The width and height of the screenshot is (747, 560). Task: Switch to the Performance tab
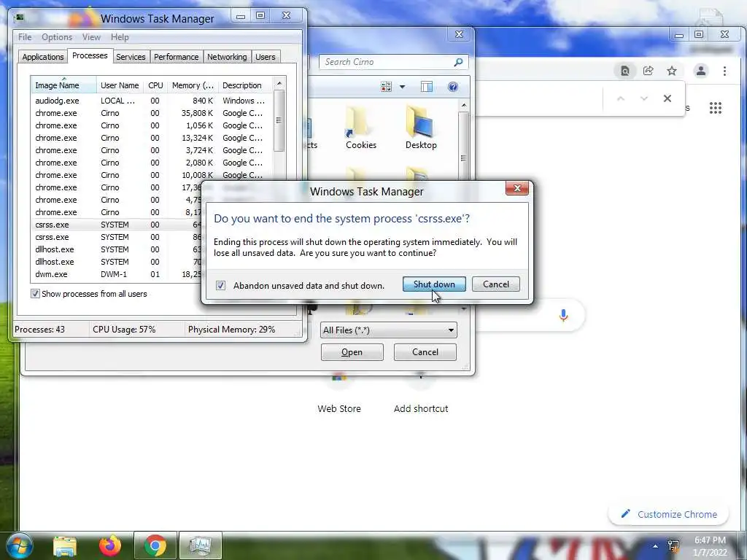(176, 57)
